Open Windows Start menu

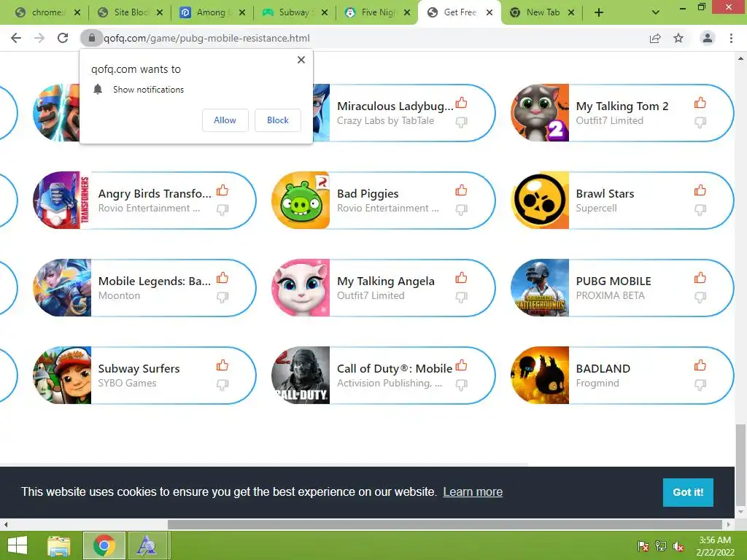point(18,545)
